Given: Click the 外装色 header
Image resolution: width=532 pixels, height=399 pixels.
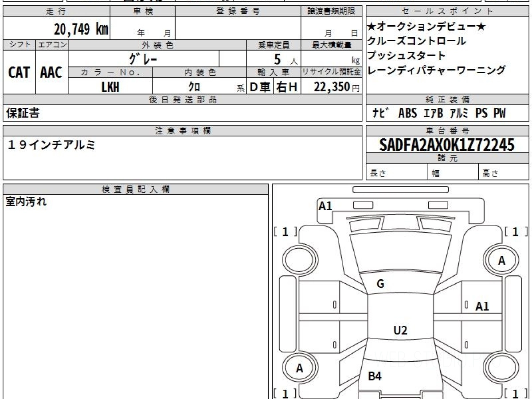Looking at the screenshot, I should 157,45.
